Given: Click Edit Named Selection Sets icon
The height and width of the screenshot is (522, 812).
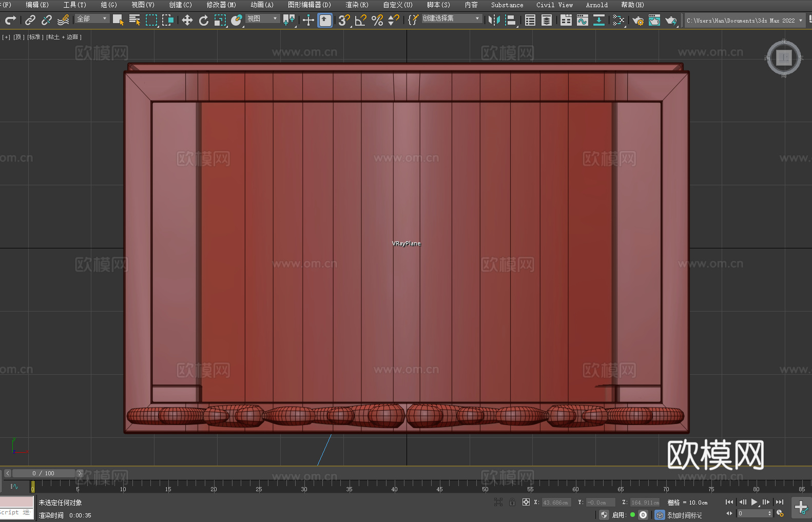Looking at the screenshot, I should (x=413, y=20).
